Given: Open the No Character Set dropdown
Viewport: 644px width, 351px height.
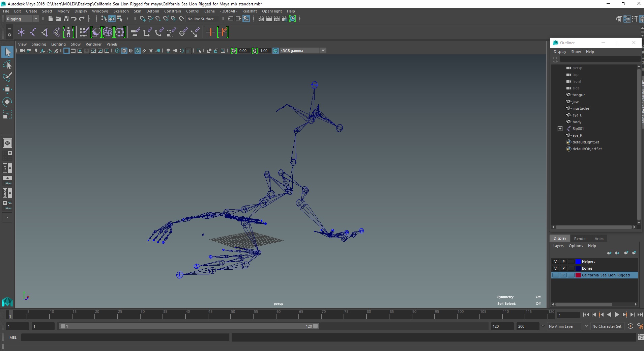Looking at the screenshot, I should click(607, 326).
